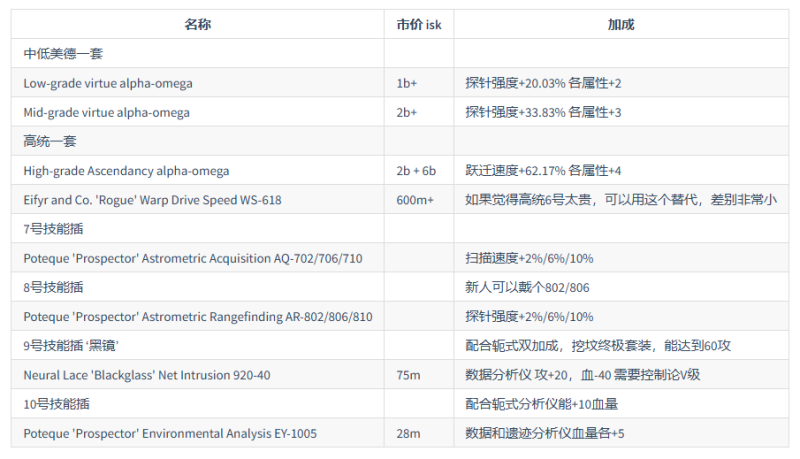Click the 75m price cell
The image size is (800, 459).
point(407,375)
